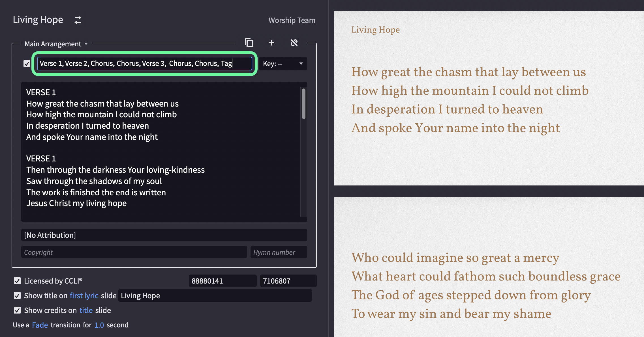Click the line 'How great the chasm' in editor
644x337 pixels.
tap(102, 104)
